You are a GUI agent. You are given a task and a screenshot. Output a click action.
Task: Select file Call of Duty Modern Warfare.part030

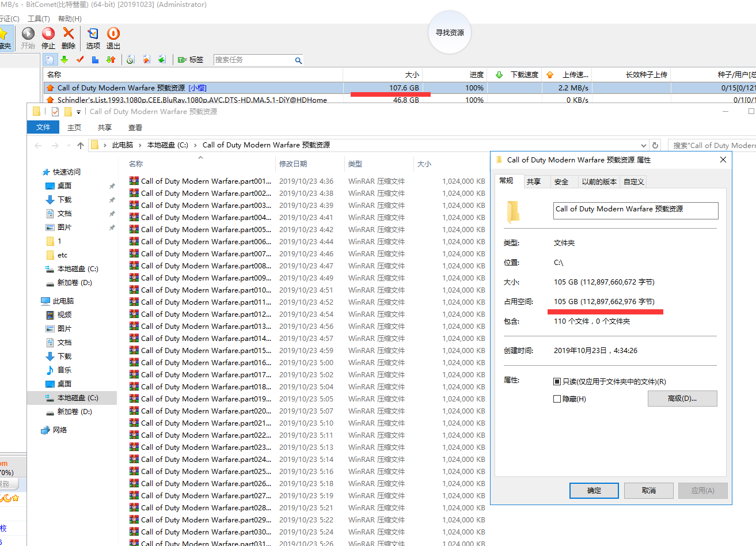(307, 532)
